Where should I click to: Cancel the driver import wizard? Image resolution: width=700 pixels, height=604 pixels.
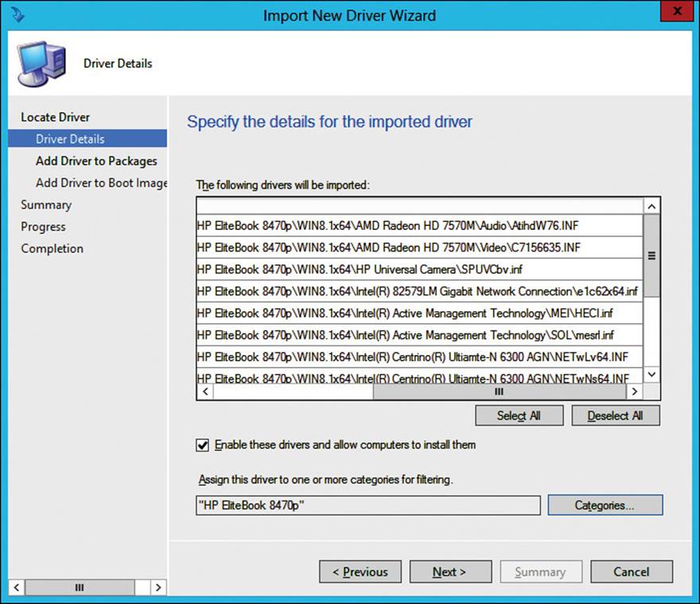click(x=632, y=571)
